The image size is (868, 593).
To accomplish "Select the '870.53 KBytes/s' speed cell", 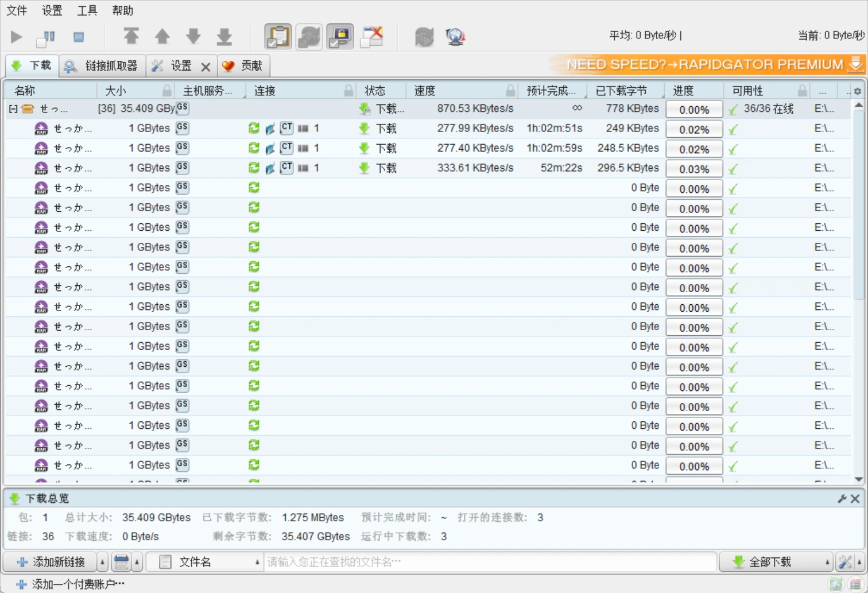I will coord(475,108).
